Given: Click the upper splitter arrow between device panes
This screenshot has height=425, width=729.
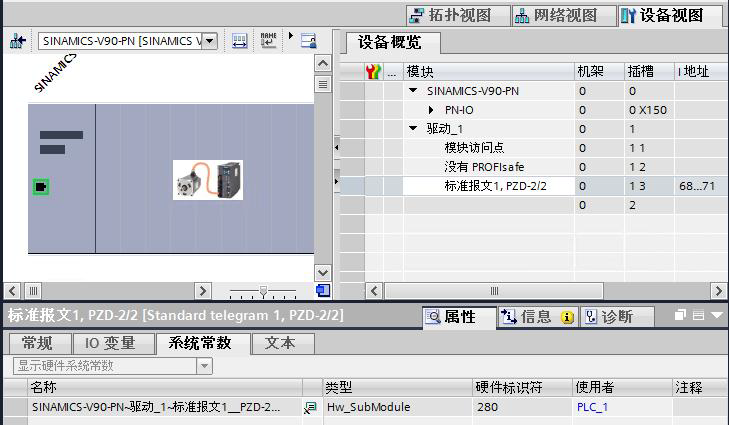Looking at the screenshot, I should pos(337,147).
